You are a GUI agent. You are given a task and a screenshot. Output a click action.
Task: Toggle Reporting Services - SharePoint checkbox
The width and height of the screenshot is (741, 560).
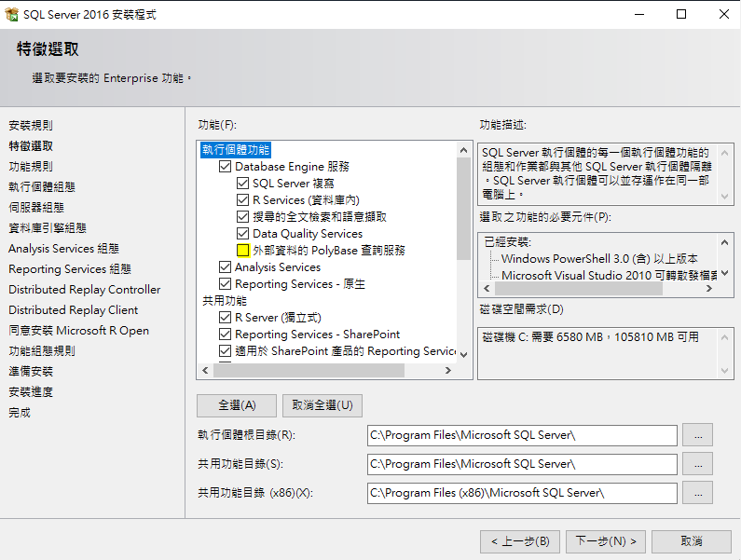click(x=225, y=335)
